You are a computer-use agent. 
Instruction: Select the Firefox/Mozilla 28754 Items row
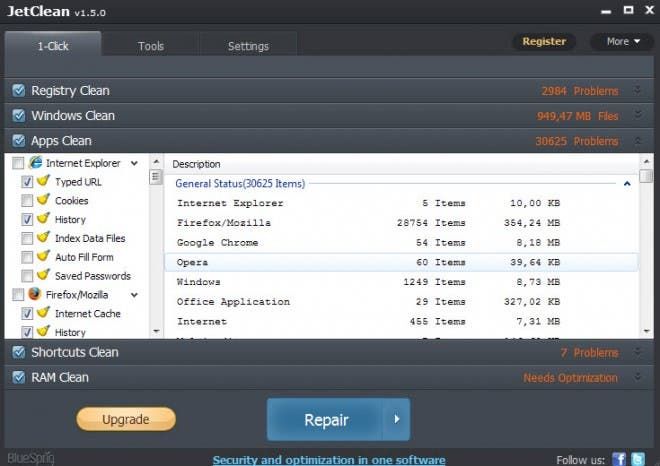pyautogui.click(x=402, y=222)
